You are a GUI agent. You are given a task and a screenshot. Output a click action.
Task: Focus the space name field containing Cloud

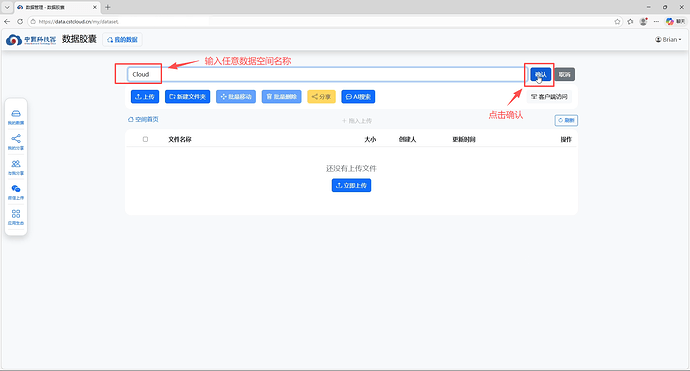point(327,74)
